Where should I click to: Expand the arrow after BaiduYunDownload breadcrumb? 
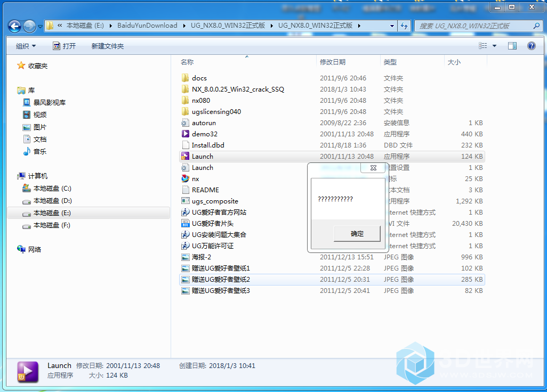[184, 26]
